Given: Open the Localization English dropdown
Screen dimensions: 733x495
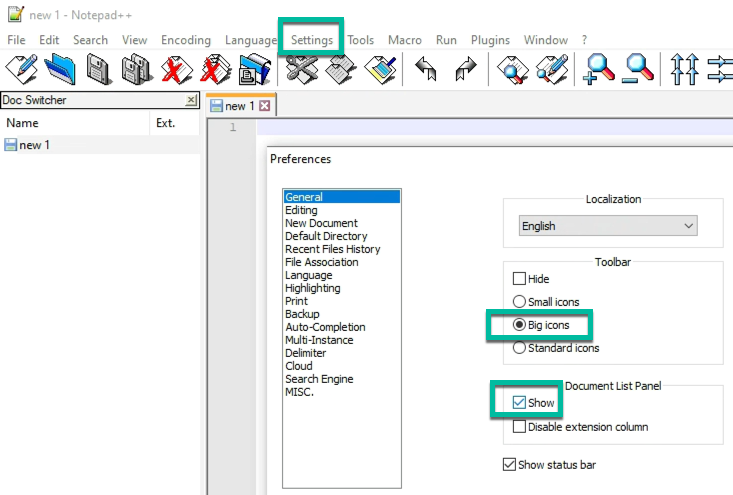Looking at the screenshot, I should point(608,226).
